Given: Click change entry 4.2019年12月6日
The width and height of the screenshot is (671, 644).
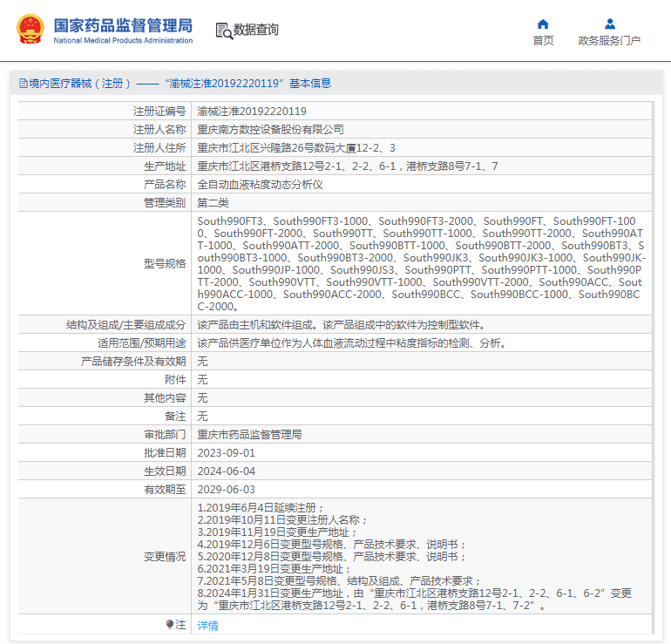Looking at the screenshot, I should (x=332, y=545).
